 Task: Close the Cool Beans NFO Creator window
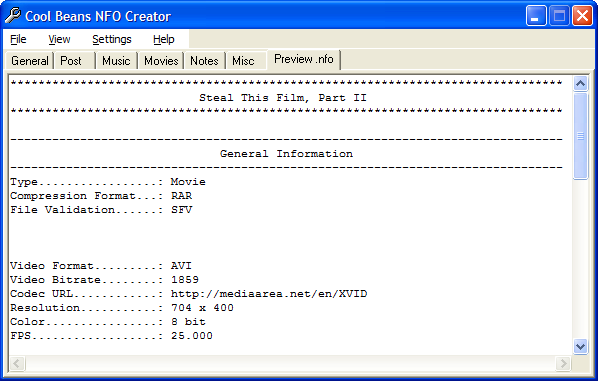(x=582, y=16)
